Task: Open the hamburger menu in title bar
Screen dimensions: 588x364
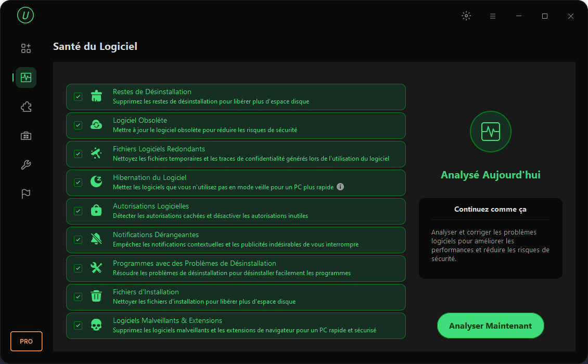Action: pos(493,16)
